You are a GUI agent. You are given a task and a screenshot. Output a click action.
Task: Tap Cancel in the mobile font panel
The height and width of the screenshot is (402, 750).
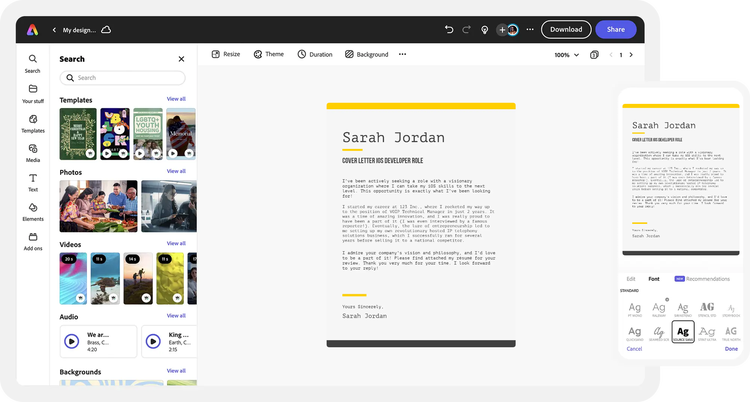click(x=634, y=349)
